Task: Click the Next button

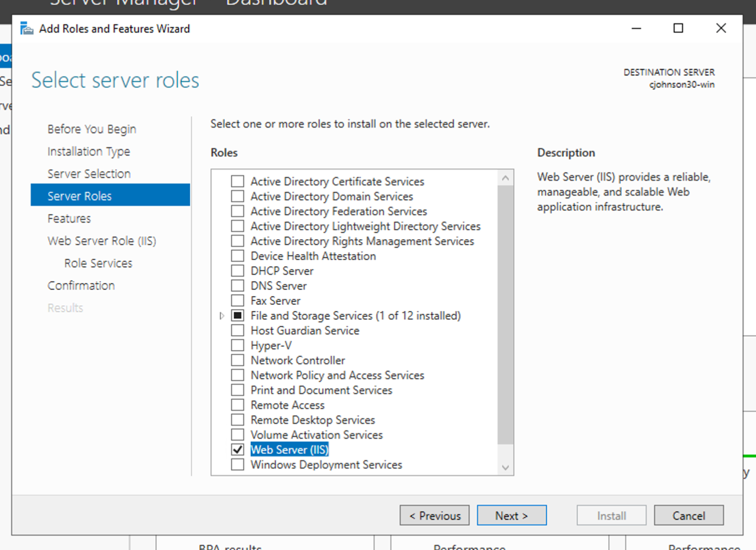Action: (511, 515)
